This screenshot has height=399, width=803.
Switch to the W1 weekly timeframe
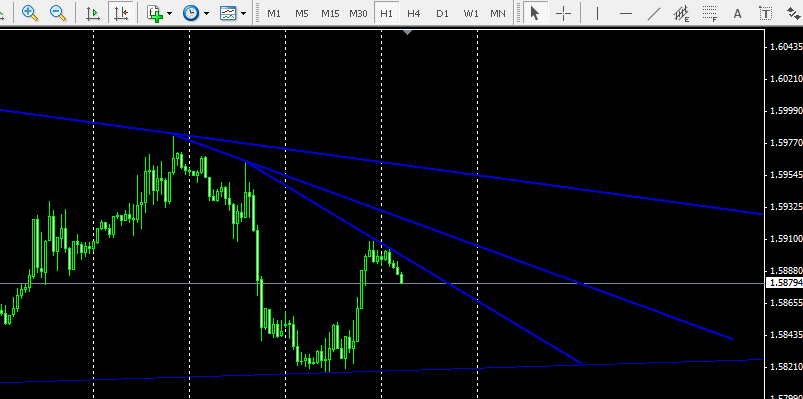pyautogui.click(x=471, y=14)
